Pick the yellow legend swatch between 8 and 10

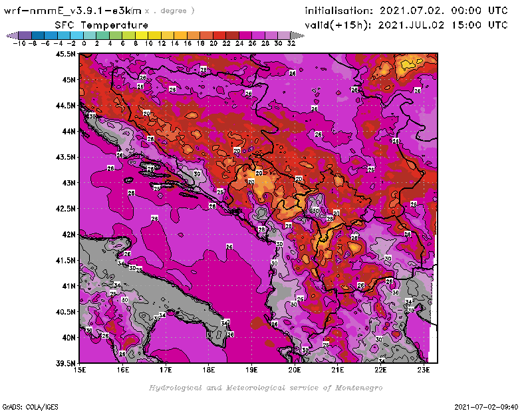click(142, 35)
